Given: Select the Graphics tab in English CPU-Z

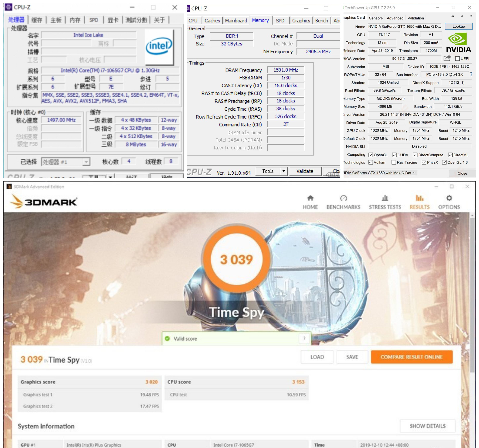Looking at the screenshot, I should pos(301,21).
